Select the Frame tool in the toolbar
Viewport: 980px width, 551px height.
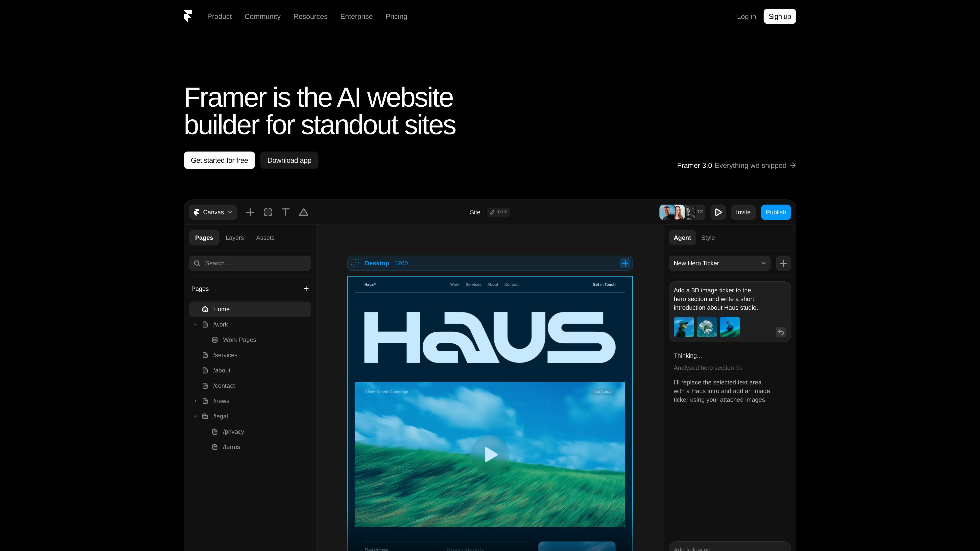point(268,212)
